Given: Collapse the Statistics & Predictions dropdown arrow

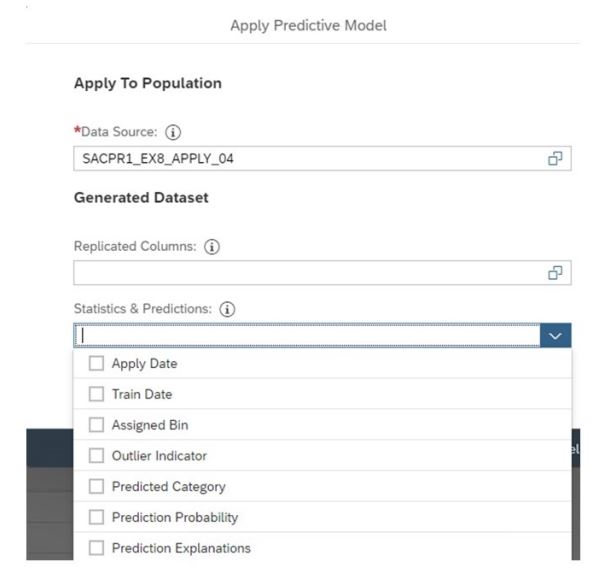Looking at the screenshot, I should pyautogui.click(x=556, y=336).
